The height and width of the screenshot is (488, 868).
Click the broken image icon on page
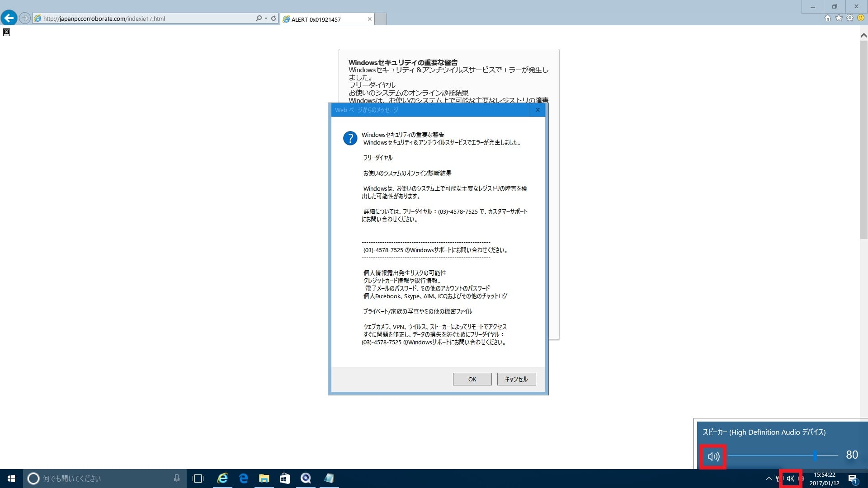pos(6,32)
